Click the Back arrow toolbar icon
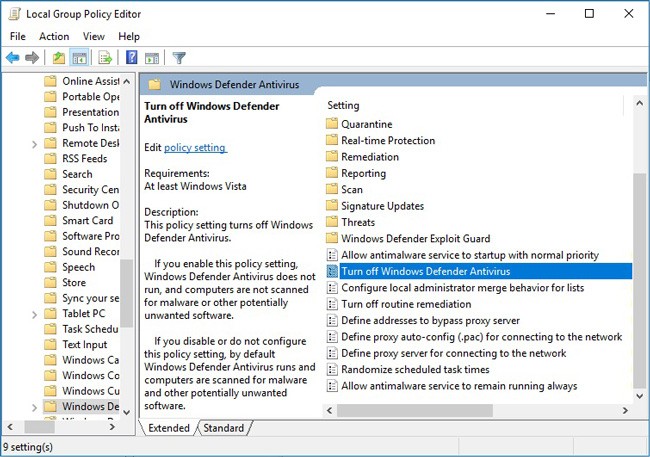 point(13,58)
